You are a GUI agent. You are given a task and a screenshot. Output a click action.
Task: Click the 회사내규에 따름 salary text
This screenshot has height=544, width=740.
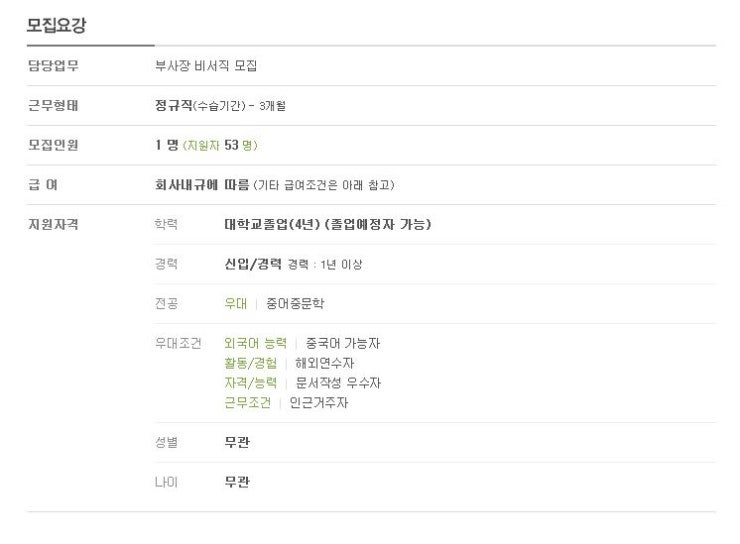pos(202,184)
